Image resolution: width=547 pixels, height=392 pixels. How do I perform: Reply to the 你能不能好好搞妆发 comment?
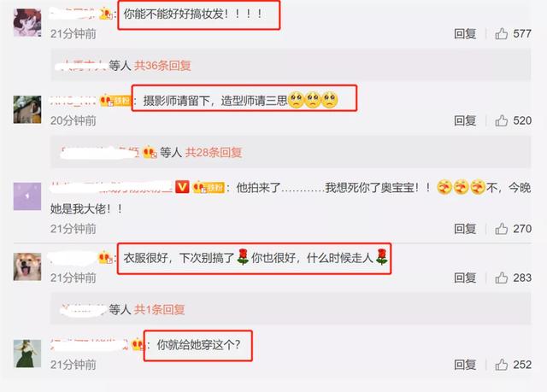pyautogui.click(x=465, y=34)
